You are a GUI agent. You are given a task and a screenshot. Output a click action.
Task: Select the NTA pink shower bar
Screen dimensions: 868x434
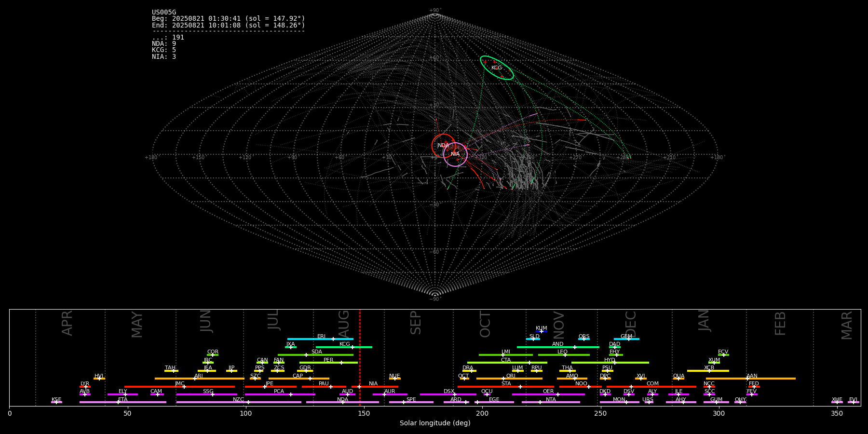click(551, 402)
